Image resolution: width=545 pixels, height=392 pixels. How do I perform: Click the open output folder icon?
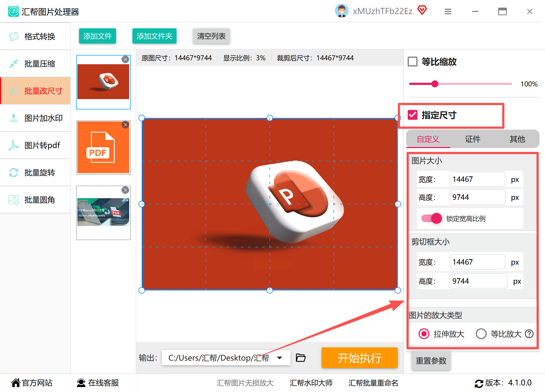[301, 358]
